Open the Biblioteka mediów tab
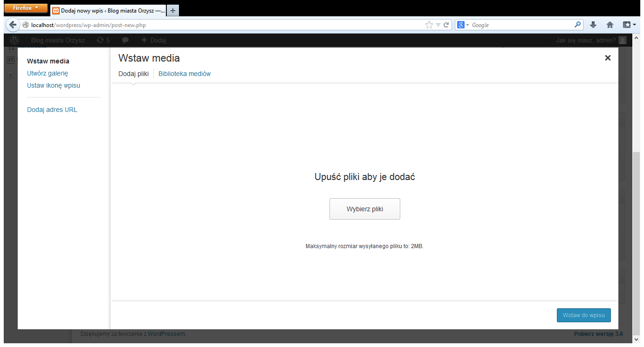Image resolution: width=644 pixels, height=347 pixels. coord(185,74)
